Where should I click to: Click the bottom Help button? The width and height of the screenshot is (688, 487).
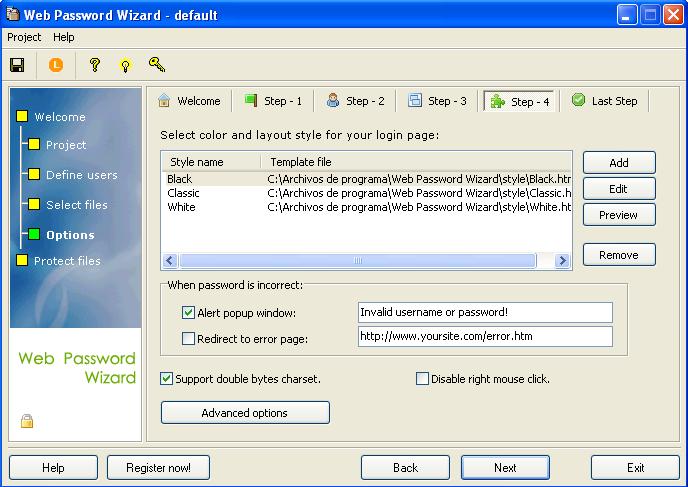[53, 468]
